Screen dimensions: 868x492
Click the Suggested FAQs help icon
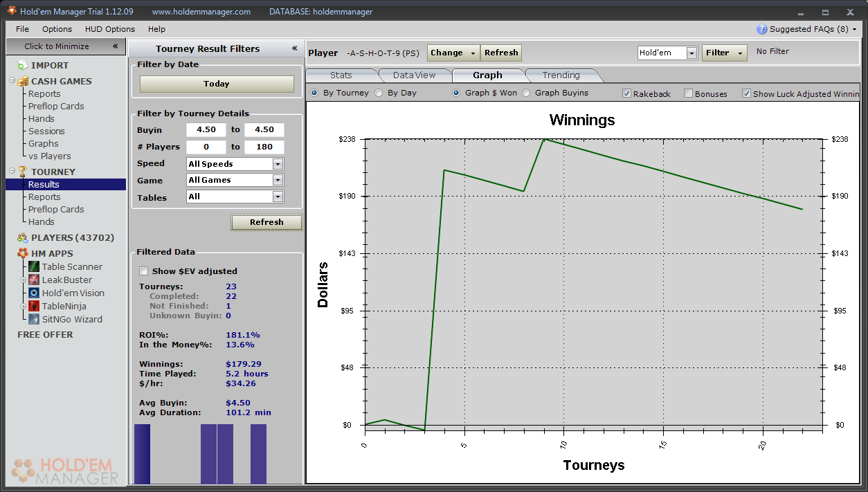762,29
